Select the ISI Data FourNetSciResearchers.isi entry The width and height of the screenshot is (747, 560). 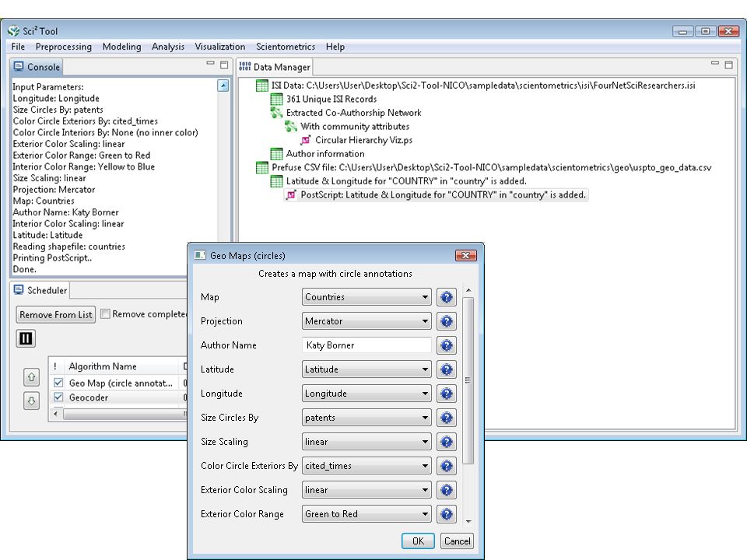click(475, 86)
